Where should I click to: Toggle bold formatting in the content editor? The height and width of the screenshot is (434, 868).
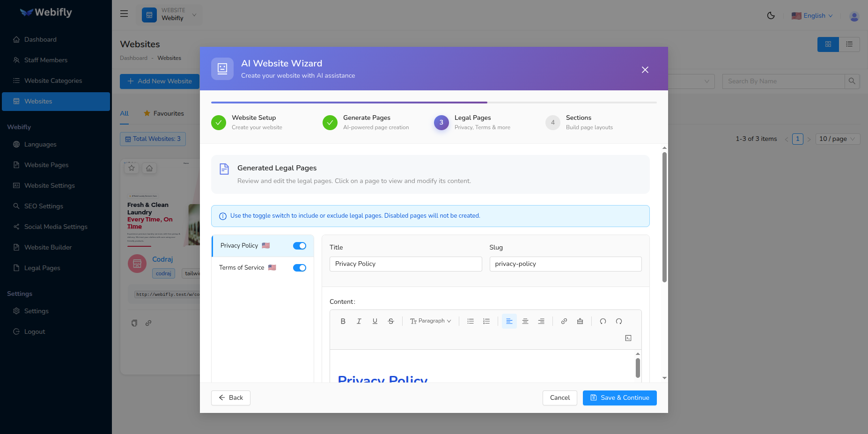(x=343, y=321)
